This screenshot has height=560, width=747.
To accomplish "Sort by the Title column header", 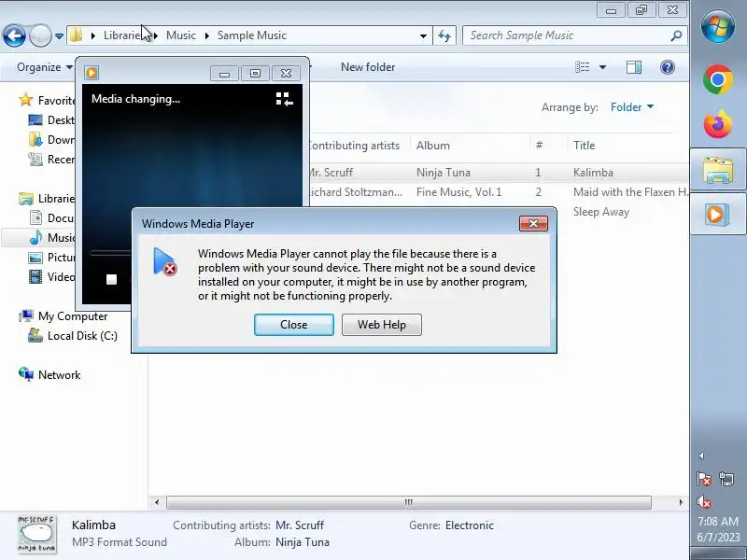I will [585, 146].
